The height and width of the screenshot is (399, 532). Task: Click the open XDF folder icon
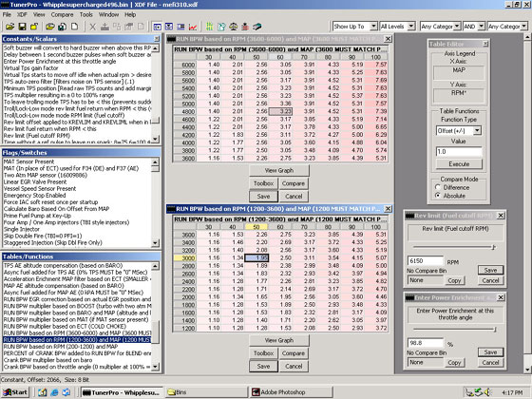pyautogui.click(x=50, y=27)
